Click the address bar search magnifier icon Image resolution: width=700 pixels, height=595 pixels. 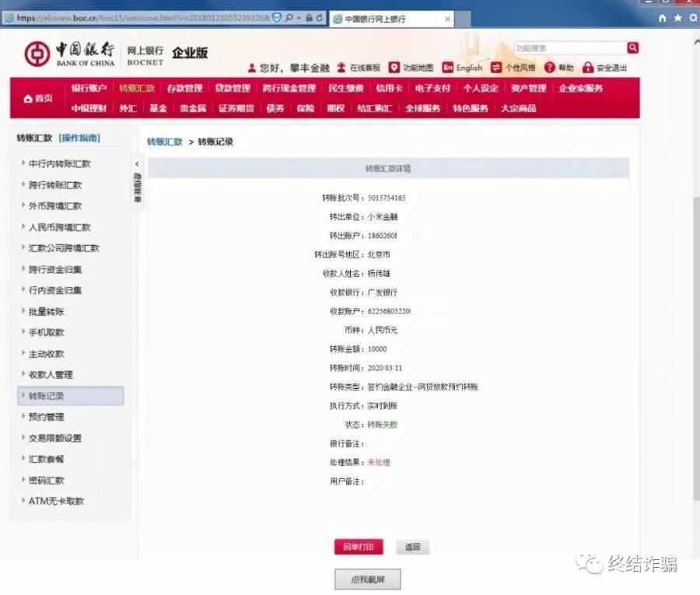click(289, 18)
